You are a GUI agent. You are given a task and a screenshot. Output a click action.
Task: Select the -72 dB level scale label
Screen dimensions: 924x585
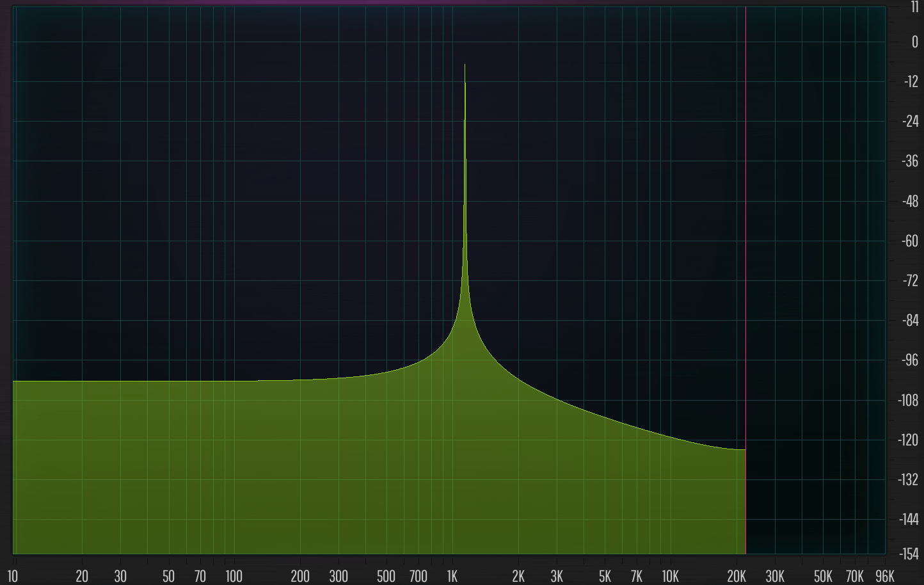(x=911, y=281)
